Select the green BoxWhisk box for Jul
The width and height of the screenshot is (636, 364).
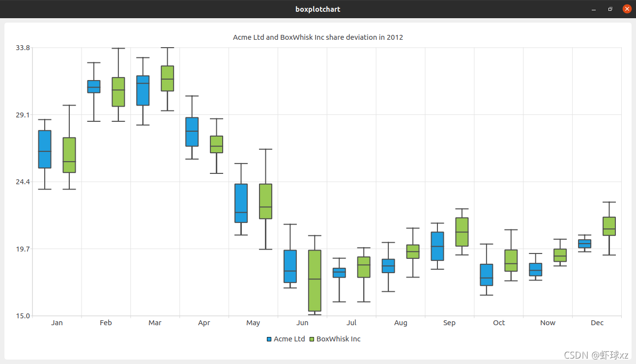[x=364, y=267]
